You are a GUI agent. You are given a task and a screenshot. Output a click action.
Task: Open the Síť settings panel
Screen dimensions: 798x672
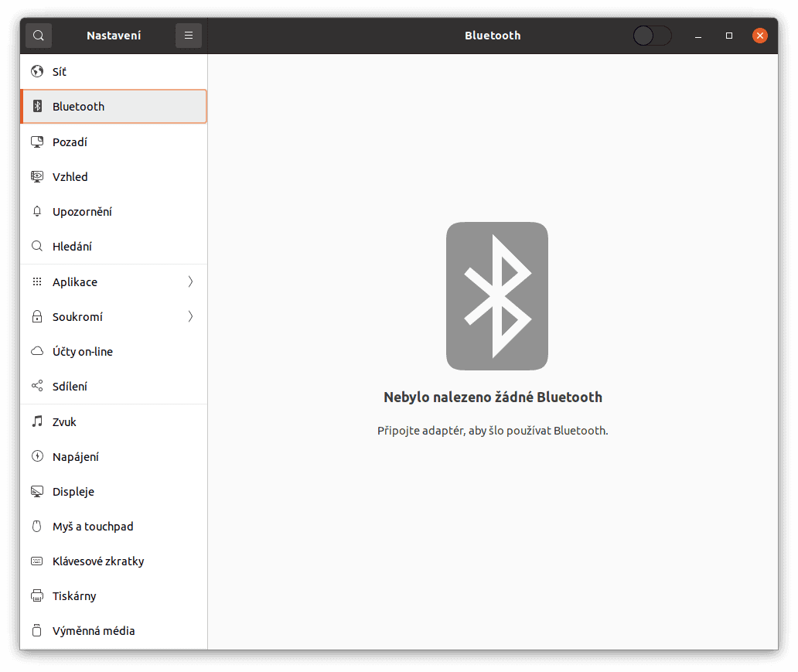tap(114, 71)
